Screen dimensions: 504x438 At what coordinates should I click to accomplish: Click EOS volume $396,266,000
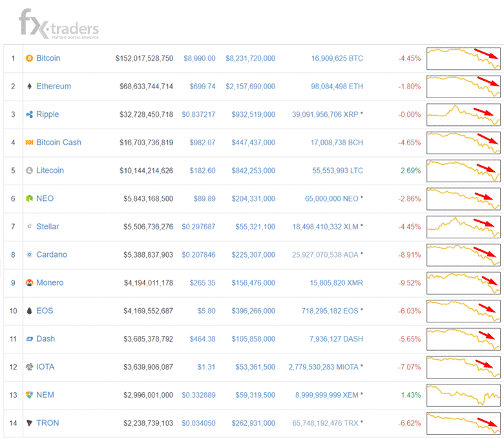(253, 311)
